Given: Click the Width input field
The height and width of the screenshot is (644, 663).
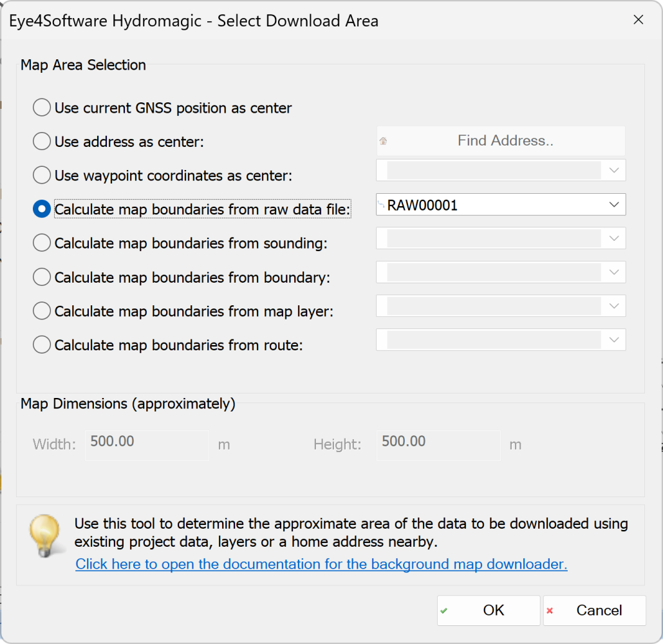Looking at the screenshot, I should [147, 445].
